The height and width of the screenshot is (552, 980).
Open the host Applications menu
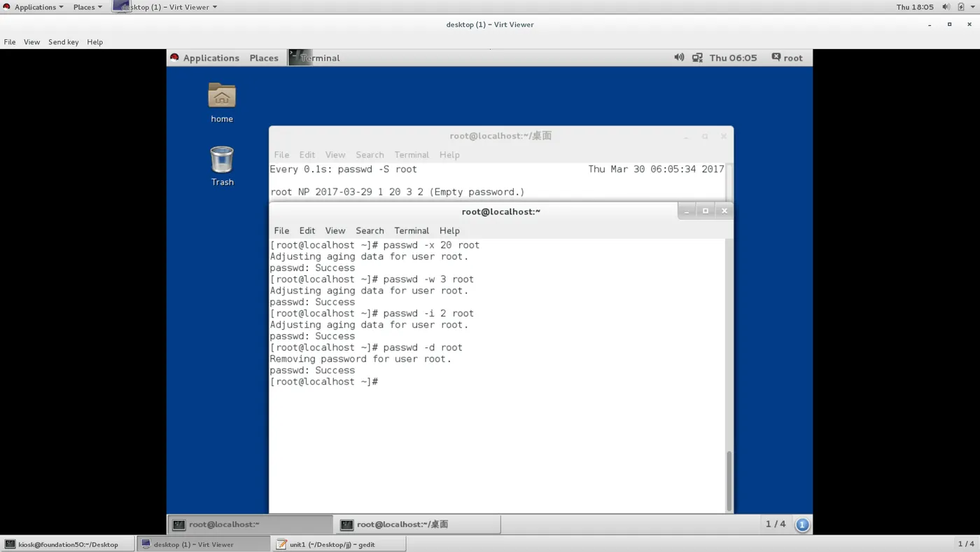(x=34, y=7)
